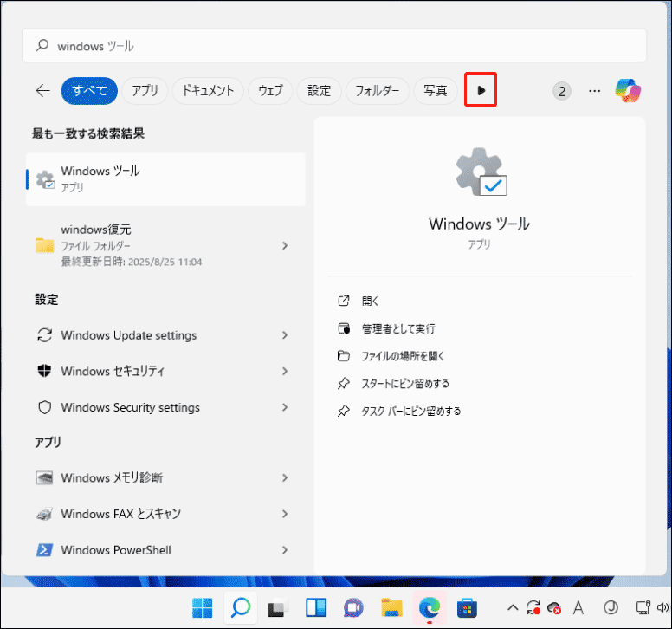Select the アプリ filter tab
This screenshot has width=672, height=629.
pos(145,90)
